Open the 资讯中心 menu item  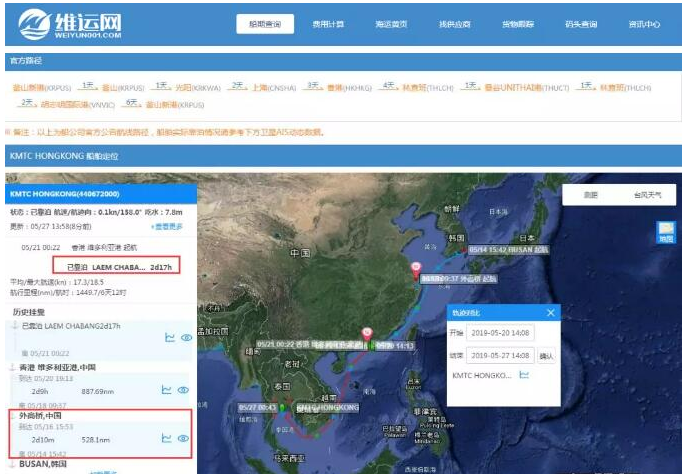644,24
